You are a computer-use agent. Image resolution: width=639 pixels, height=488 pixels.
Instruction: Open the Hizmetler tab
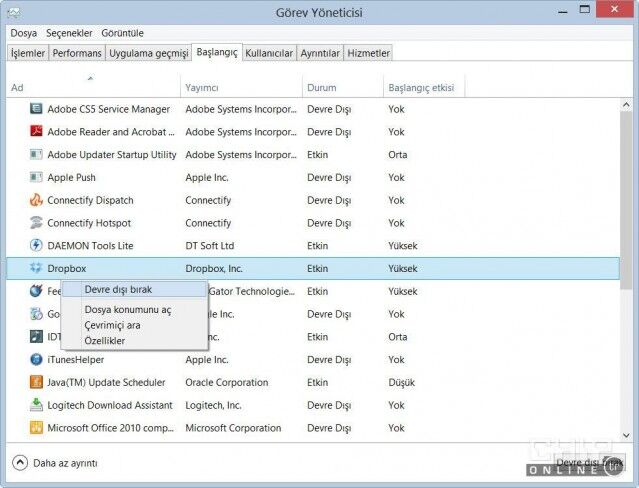[369, 53]
